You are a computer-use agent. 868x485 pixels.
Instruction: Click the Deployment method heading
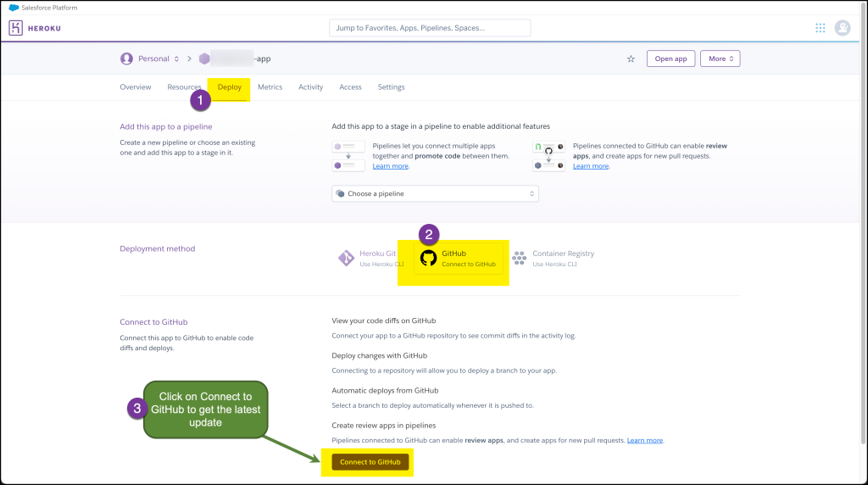pyautogui.click(x=157, y=248)
